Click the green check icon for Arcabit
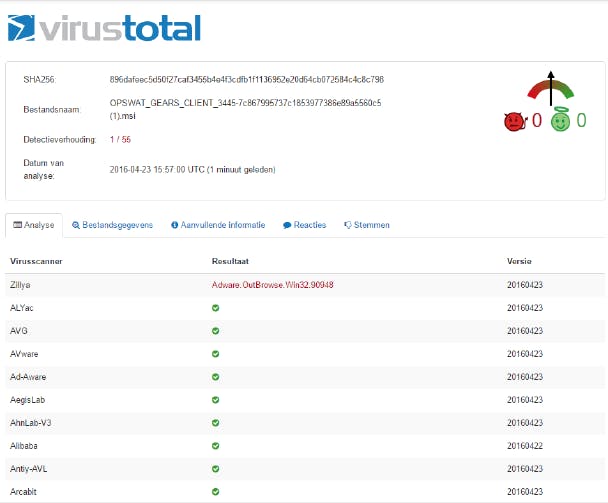The height and width of the screenshot is (503, 608). 216,492
